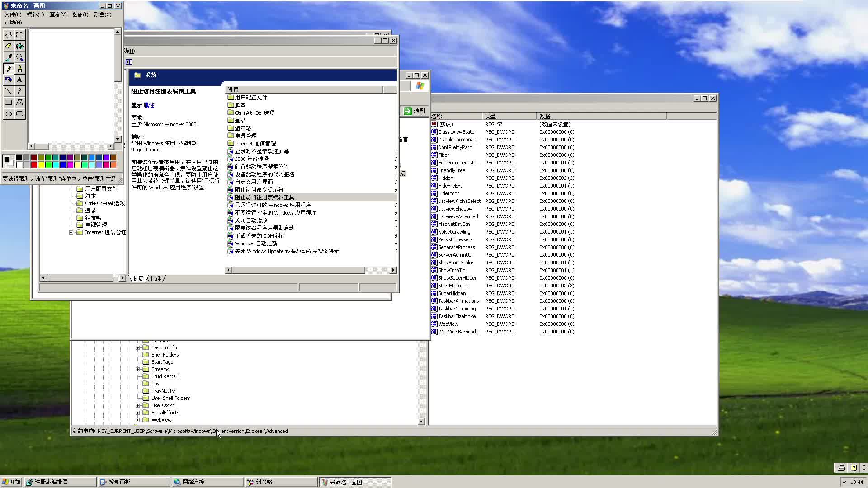The height and width of the screenshot is (488, 868).
Task: Select 电源管理 in the left policy tree
Action: click(x=96, y=225)
